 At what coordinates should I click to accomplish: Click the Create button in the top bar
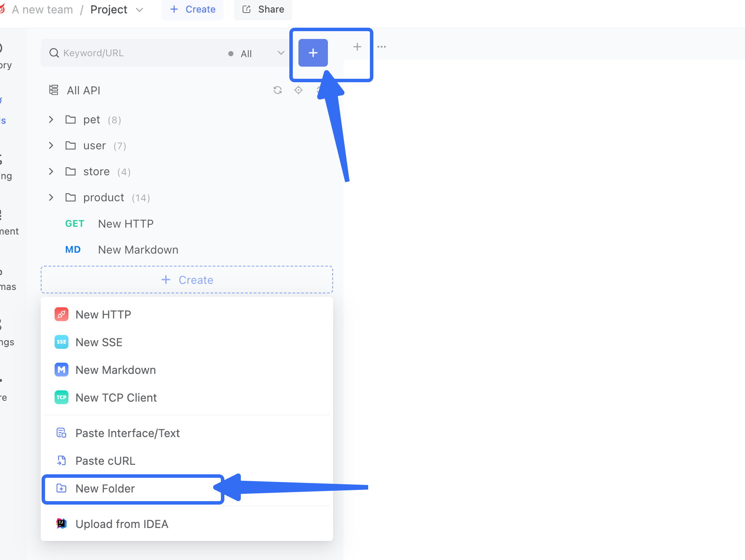[x=193, y=10]
